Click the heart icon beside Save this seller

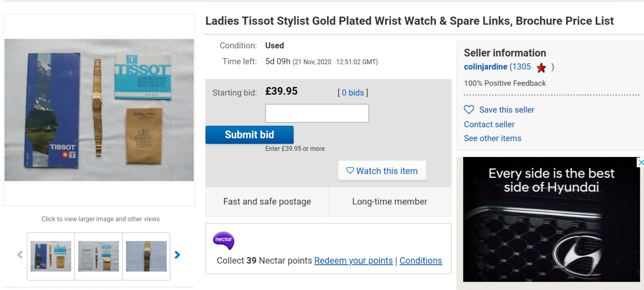tap(469, 109)
